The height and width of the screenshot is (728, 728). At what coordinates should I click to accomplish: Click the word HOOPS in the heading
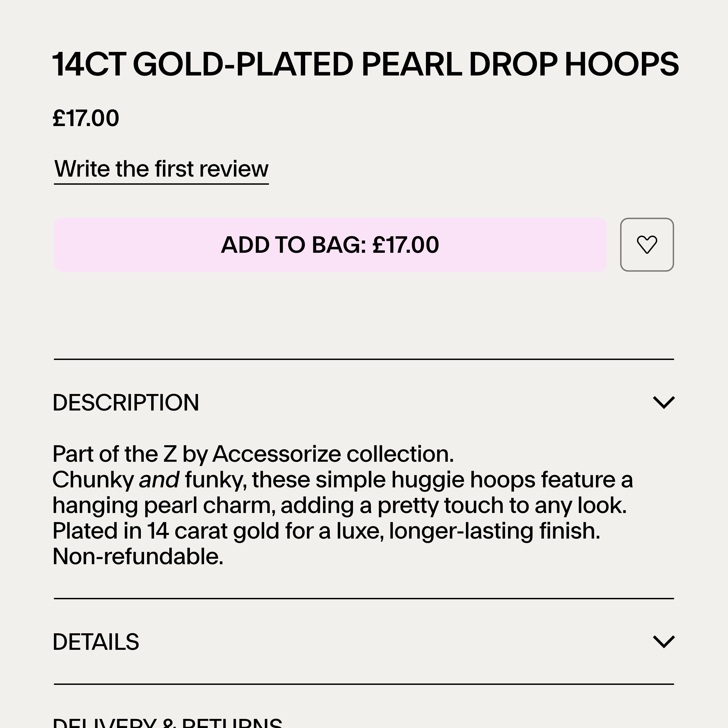tap(622, 64)
